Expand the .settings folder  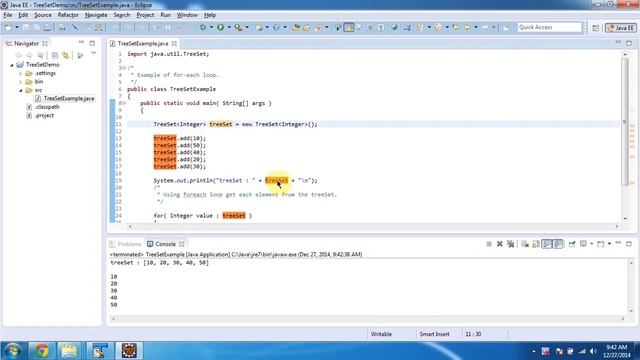[x=20, y=73]
